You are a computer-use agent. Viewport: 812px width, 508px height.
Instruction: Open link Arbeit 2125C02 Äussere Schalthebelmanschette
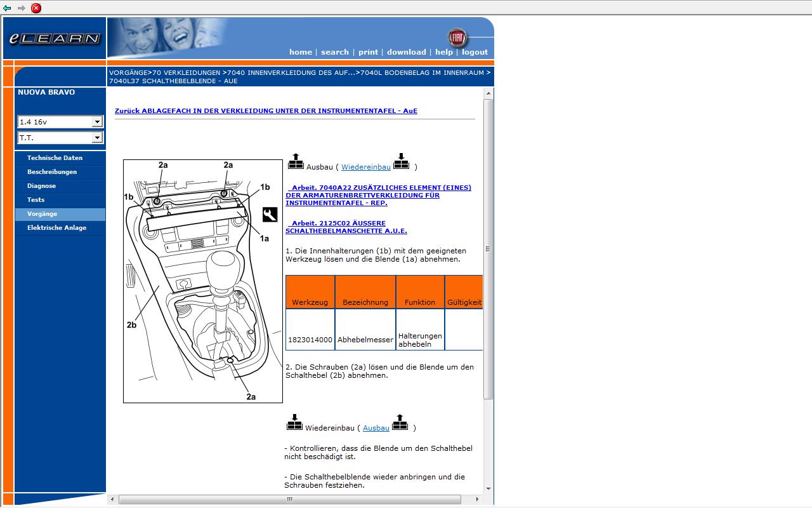click(346, 227)
